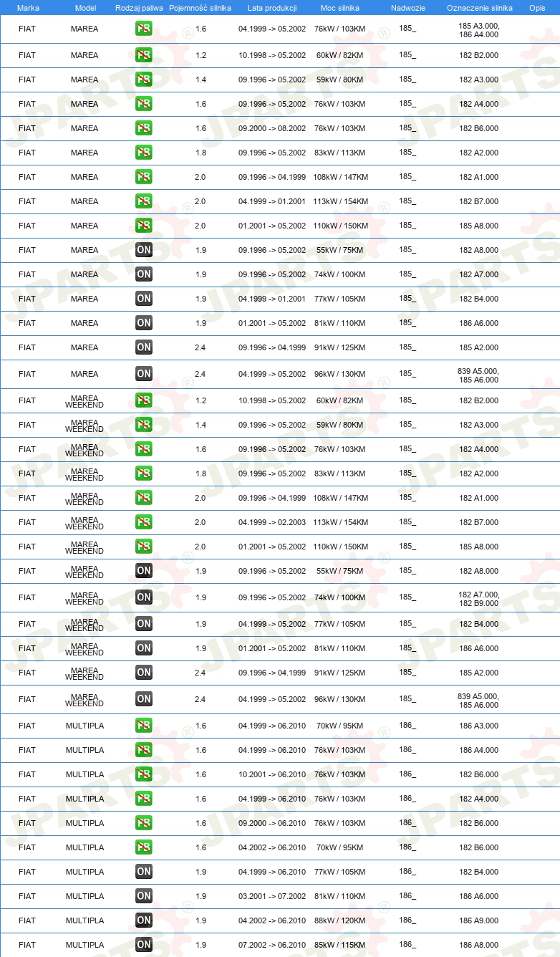The image size is (560, 957).
Task: Click ON icon in MAREA WEEKEND 91kW / 125KM row
Action: point(144,673)
